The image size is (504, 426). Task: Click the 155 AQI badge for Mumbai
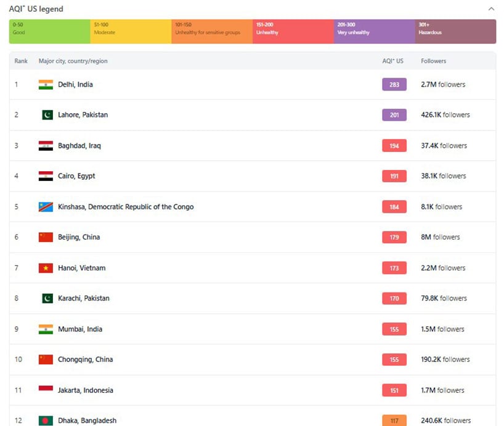click(x=394, y=329)
